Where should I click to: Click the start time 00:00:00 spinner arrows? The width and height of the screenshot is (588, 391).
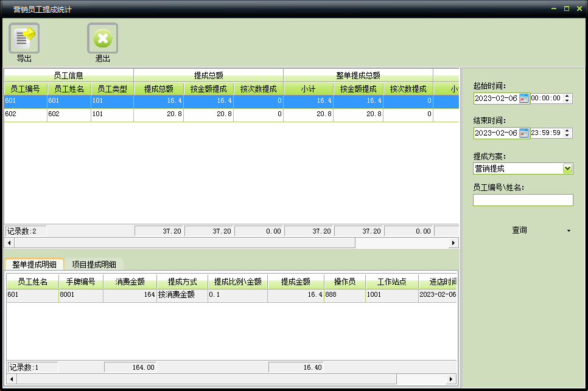[x=567, y=98]
